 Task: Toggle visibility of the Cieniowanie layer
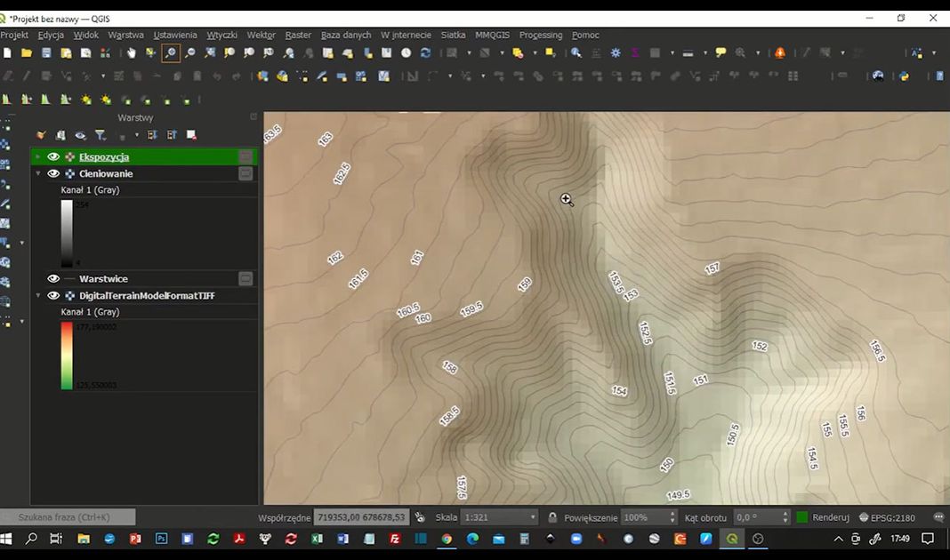[53, 174]
